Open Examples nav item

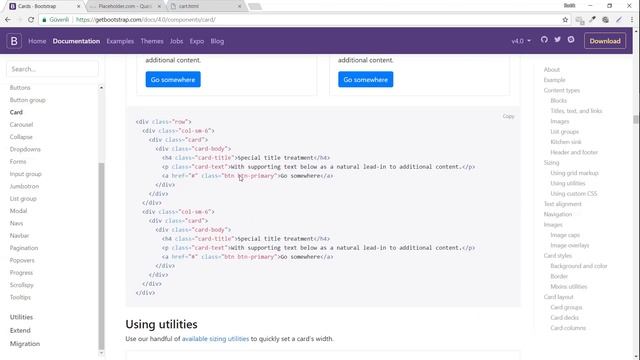pyautogui.click(x=120, y=41)
